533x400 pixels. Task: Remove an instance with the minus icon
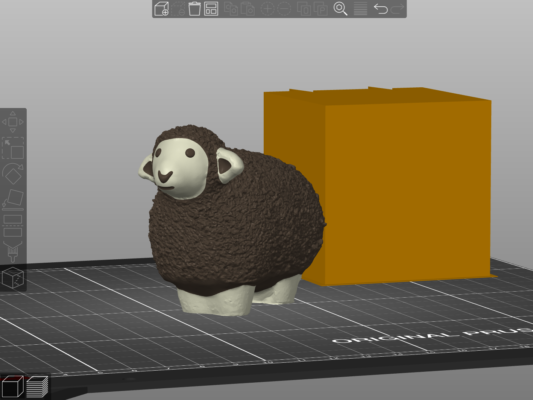point(284,8)
